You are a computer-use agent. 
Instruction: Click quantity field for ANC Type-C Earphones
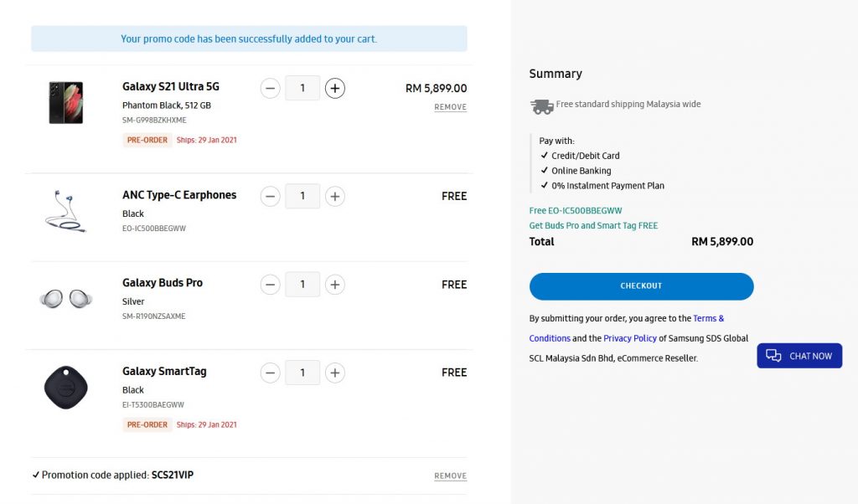302,196
